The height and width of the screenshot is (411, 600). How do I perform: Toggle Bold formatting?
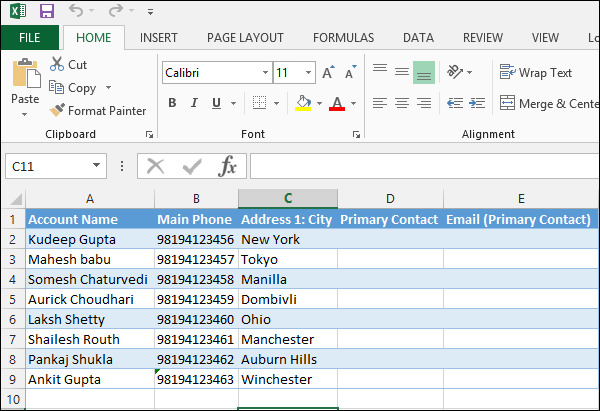coord(172,103)
